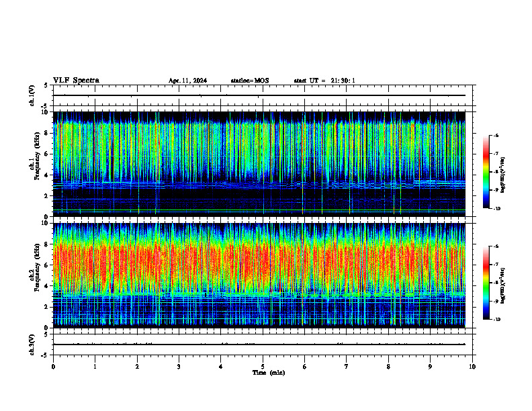Click time axis tick label '4' at the bottom
This screenshot has height=411, width=532.
click(221, 367)
